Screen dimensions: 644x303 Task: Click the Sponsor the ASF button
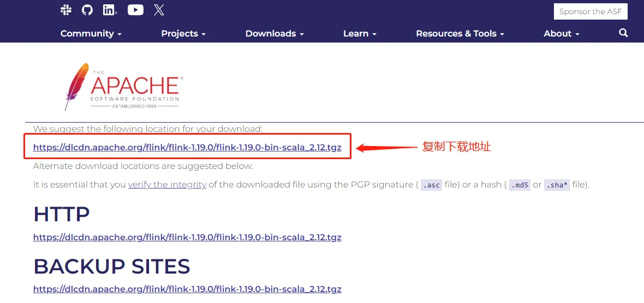point(591,11)
